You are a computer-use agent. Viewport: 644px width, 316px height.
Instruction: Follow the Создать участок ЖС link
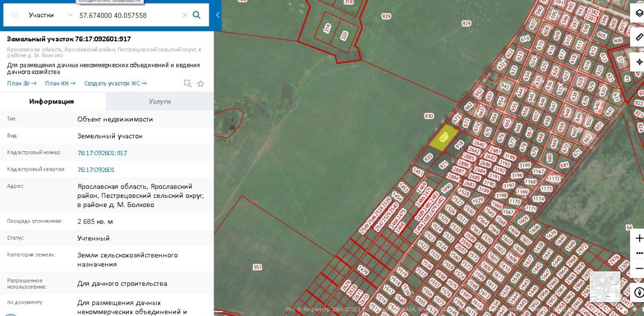(115, 83)
